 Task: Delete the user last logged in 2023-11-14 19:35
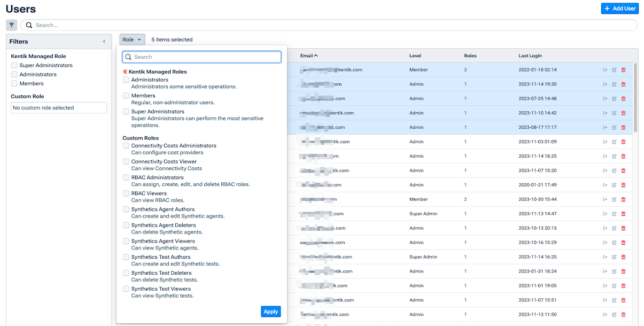click(x=623, y=84)
